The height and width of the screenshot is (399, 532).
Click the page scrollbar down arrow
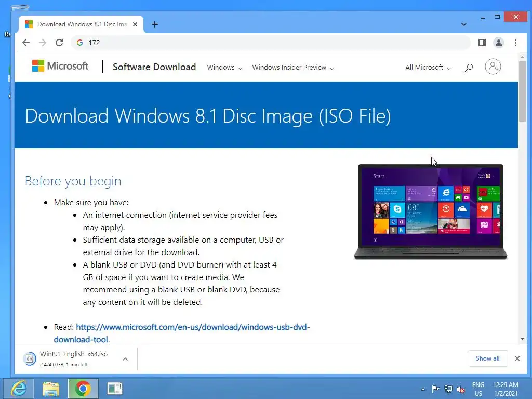[522, 339]
